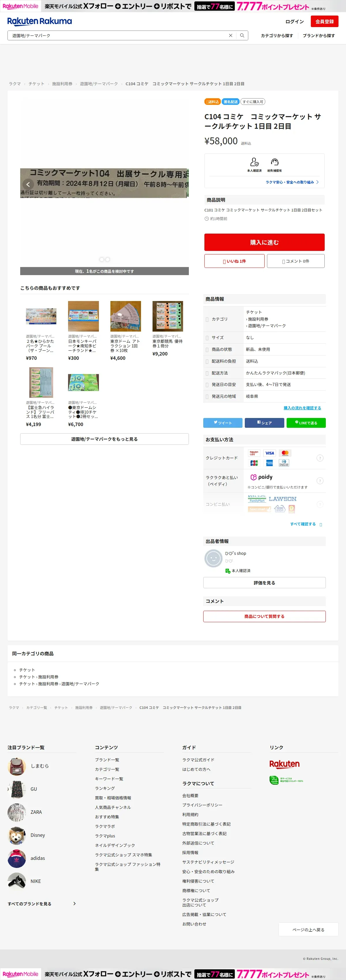Open 買取・相場価格情報 footer link
The width and height of the screenshot is (346, 980).
point(113,798)
